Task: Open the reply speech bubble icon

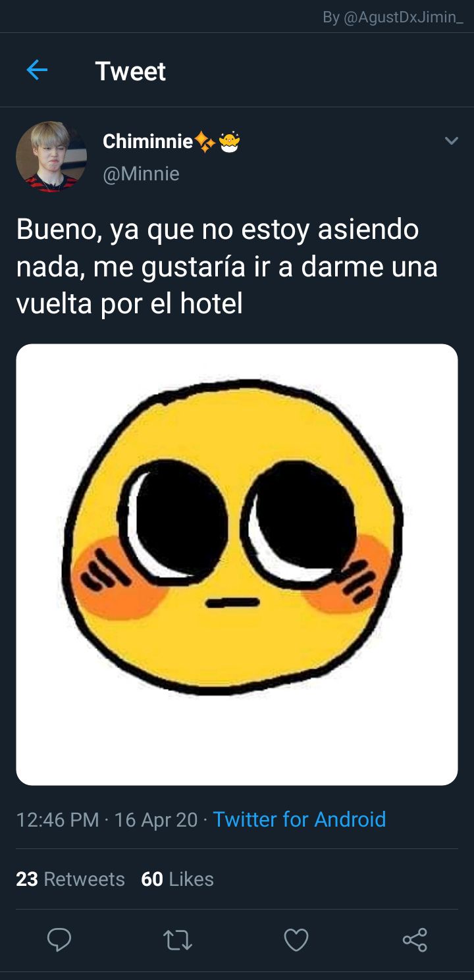Action: [x=59, y=940]
